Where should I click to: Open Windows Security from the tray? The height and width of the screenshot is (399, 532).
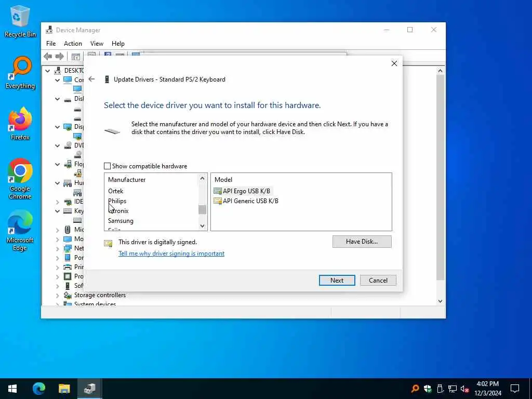tap(428, 389)
